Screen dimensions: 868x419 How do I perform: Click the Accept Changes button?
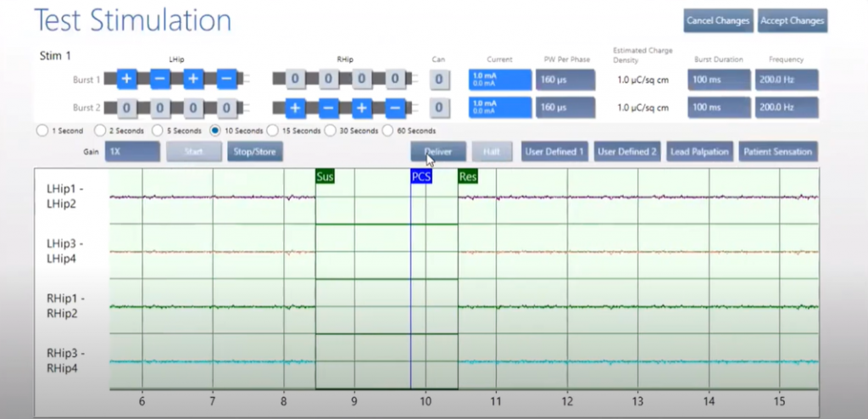[x=792, y=20]
